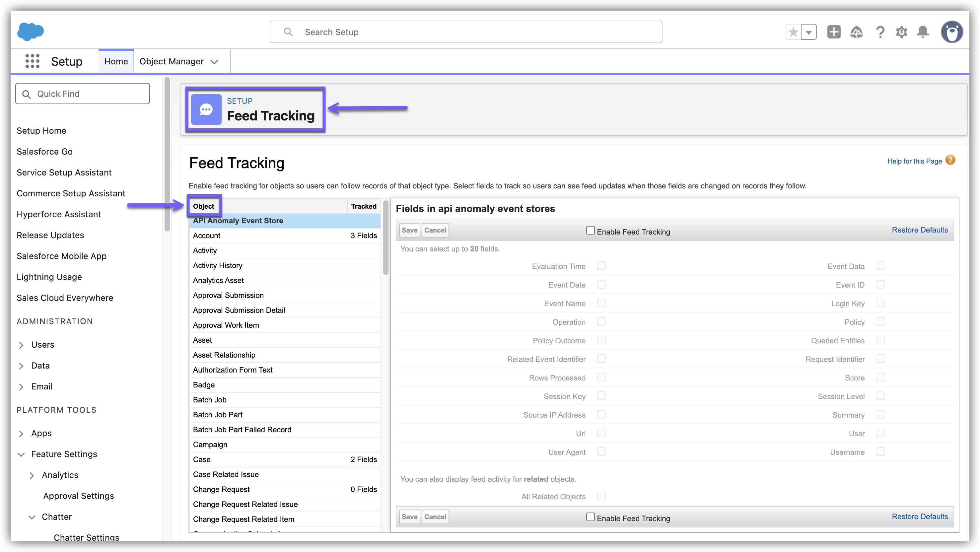Viewport: 980px width, 552px height.
Task: Click the favorites star icon
Action: (793, 32)
